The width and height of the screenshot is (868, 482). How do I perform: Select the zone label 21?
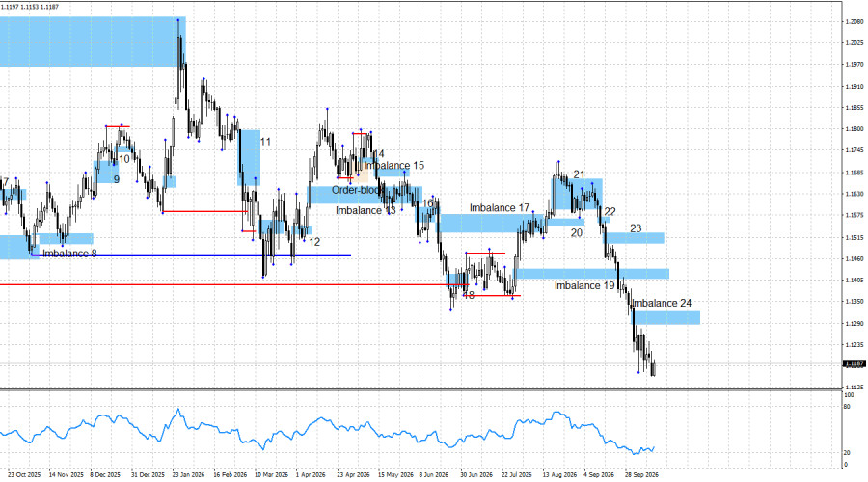coord(579,174)
